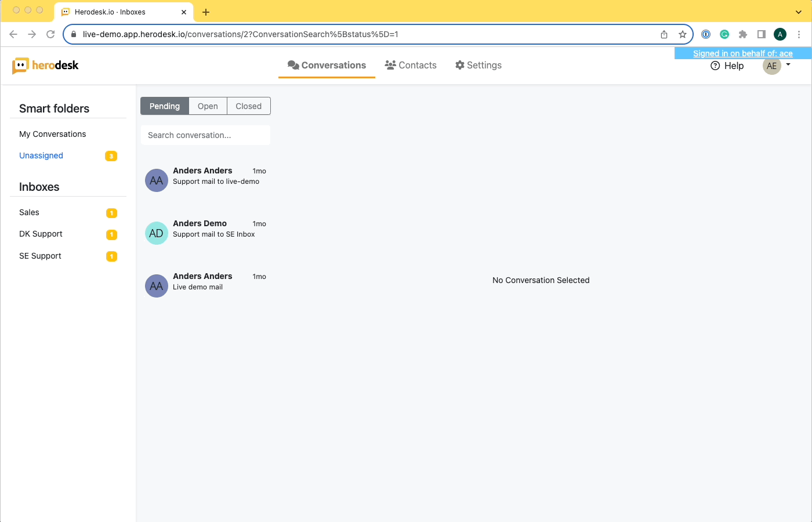The height and width of the screenshot is (522, 812).
Task: Open the Unassigned smart folder
Action: [x=41, y=155]
